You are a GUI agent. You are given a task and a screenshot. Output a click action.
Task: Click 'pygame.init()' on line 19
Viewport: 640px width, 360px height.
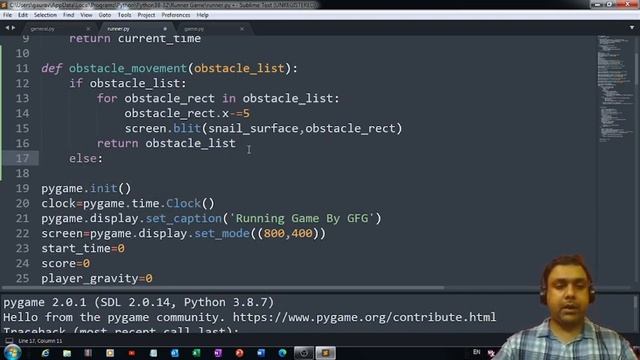(x=86, y=189)
